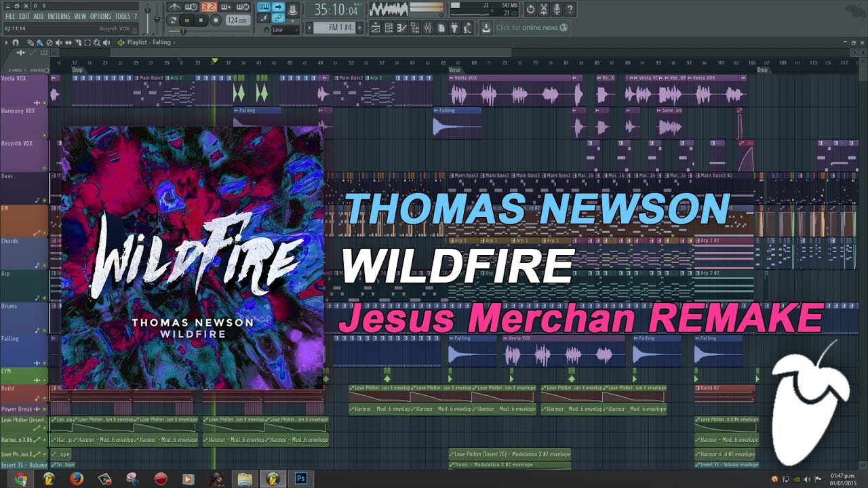Open the EDIT menu
The height and width of the screenshot is (488, 868).
24,16
